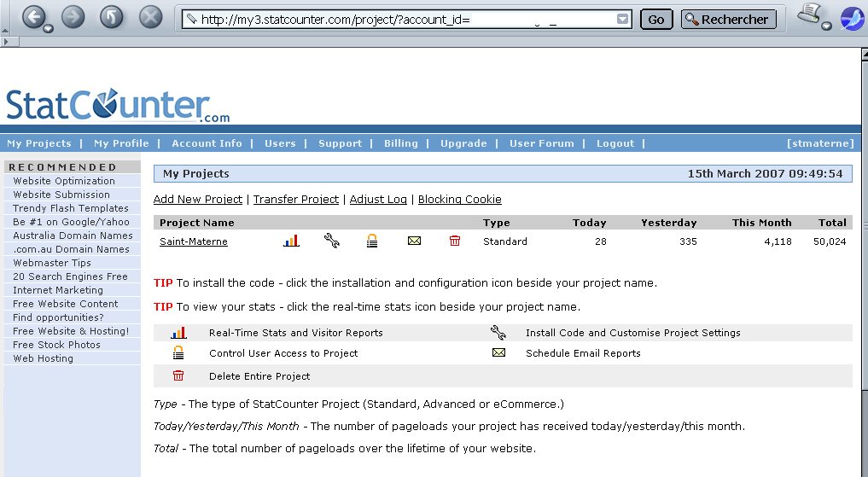
Task: Open Free Stock Photos sidebar link
Action: (x=56, y=345)
